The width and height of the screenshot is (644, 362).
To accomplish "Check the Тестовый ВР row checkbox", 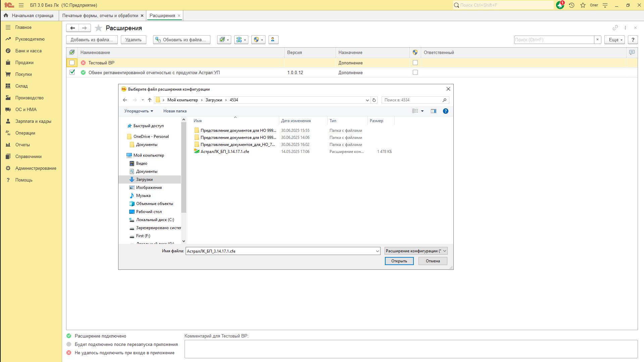I will [x=72, y=63].
